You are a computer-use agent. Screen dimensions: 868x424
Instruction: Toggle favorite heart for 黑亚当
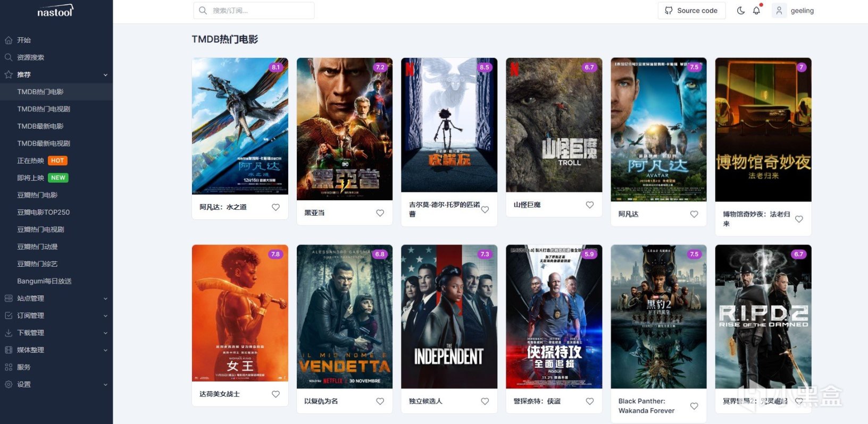[x=380, y=213]
